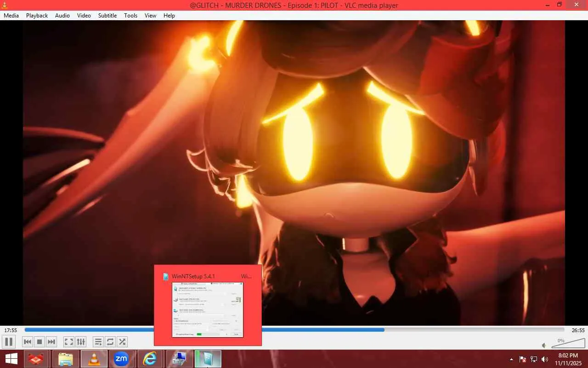
Task: Open the View menu
Action: (151, 16)
